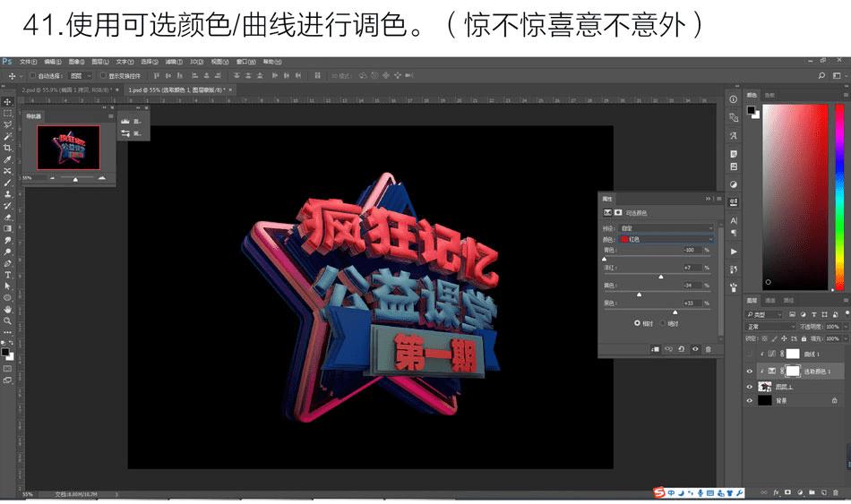The image size is (851, 504).
Task: Click the magenta slider handle in Properties
Action: 660,277
